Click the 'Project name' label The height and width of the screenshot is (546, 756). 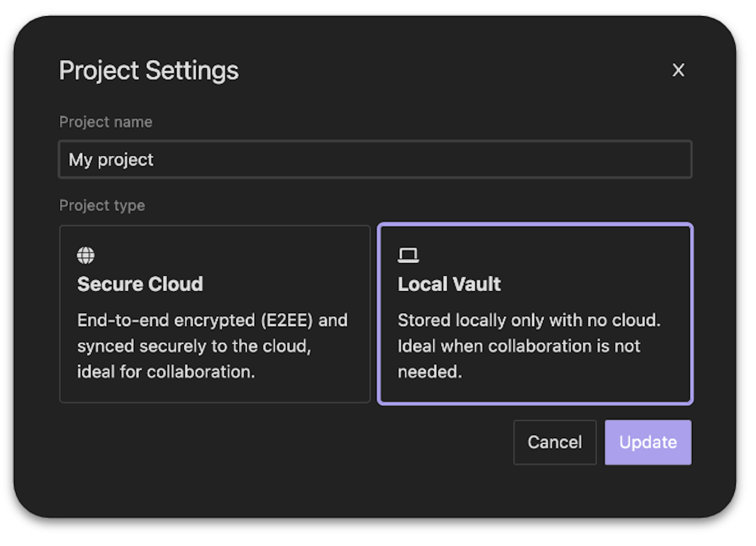106,122
